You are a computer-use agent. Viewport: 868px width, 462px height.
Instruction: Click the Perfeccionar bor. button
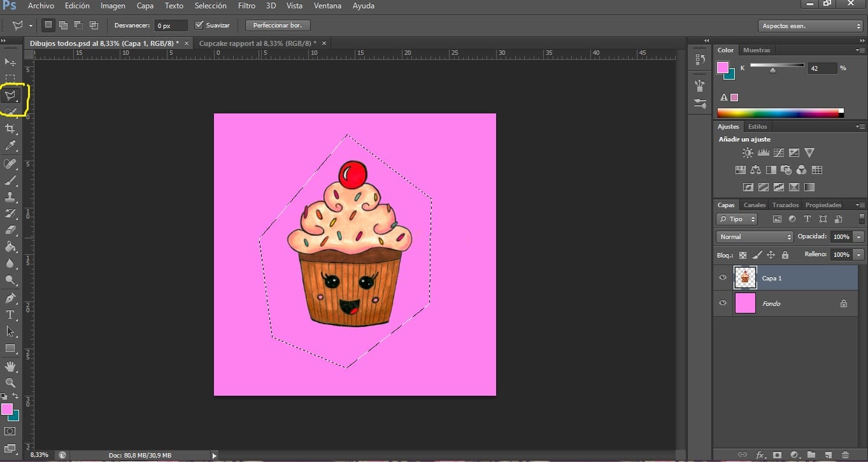[278, 25]
